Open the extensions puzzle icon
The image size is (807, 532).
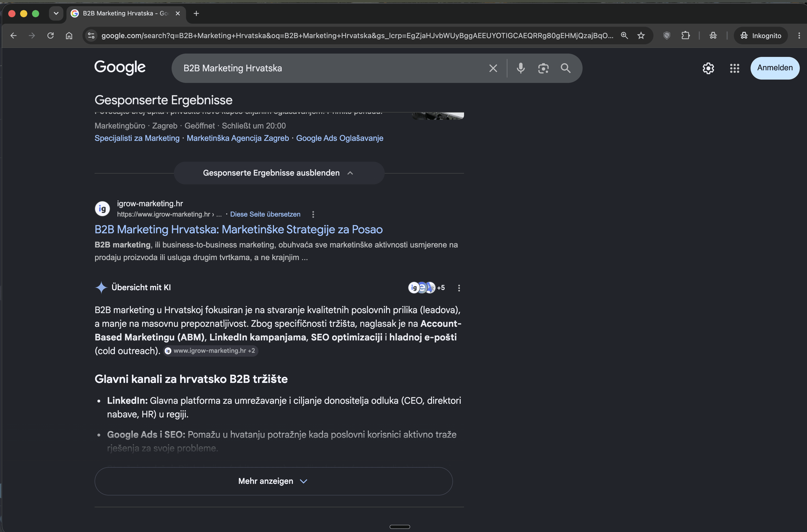(685, 36)
